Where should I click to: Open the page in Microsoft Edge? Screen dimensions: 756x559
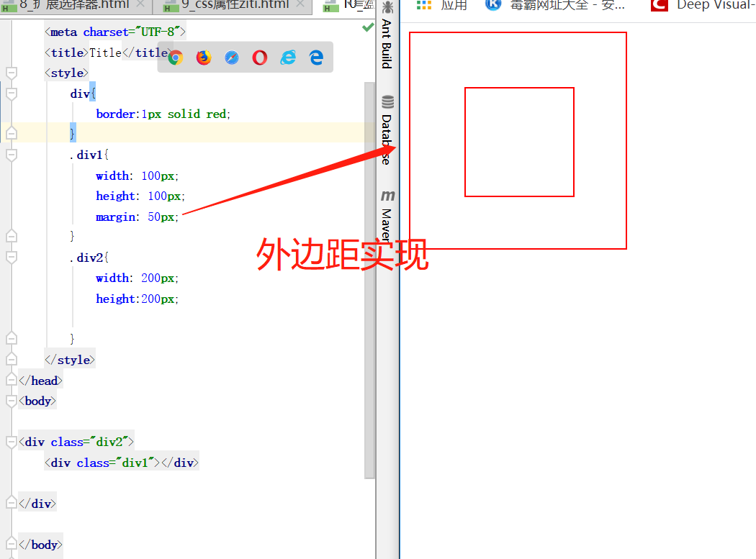(315, 57)
